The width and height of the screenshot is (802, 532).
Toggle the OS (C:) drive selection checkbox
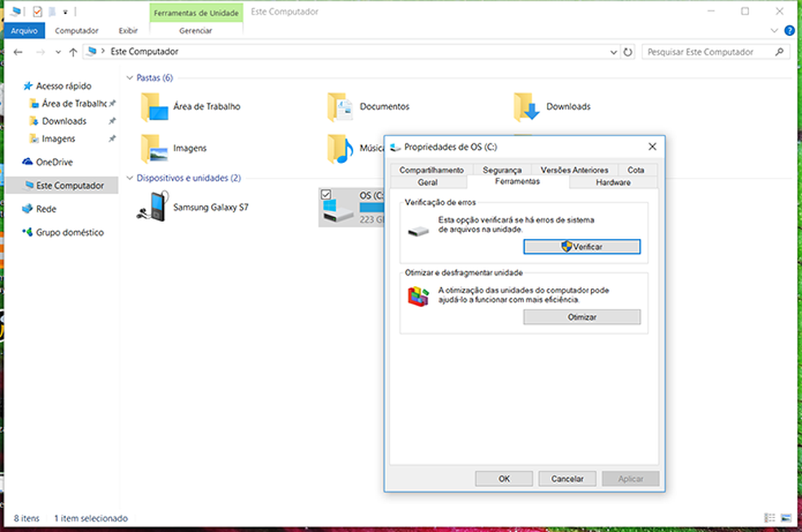pos(326,194)
